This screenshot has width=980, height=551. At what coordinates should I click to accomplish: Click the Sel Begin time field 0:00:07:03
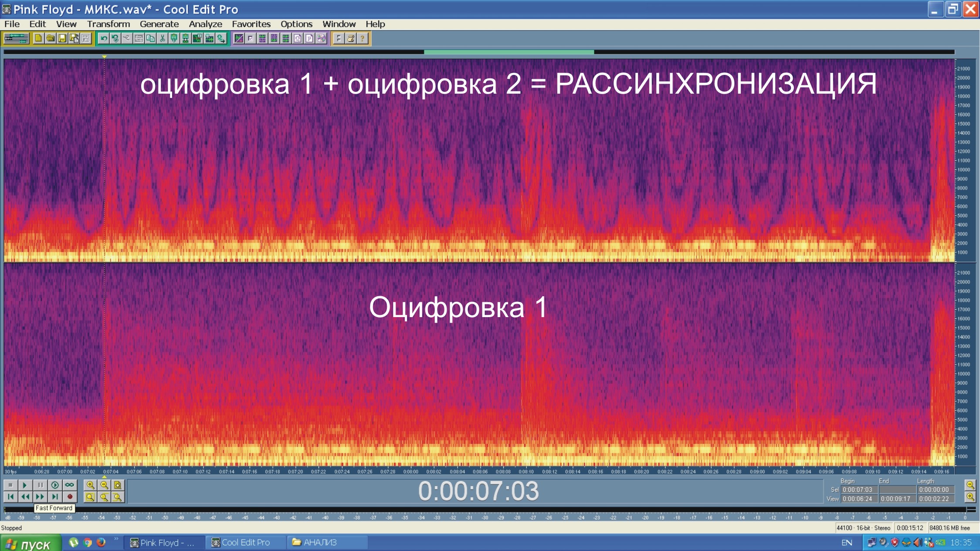[x=859, y=490]
